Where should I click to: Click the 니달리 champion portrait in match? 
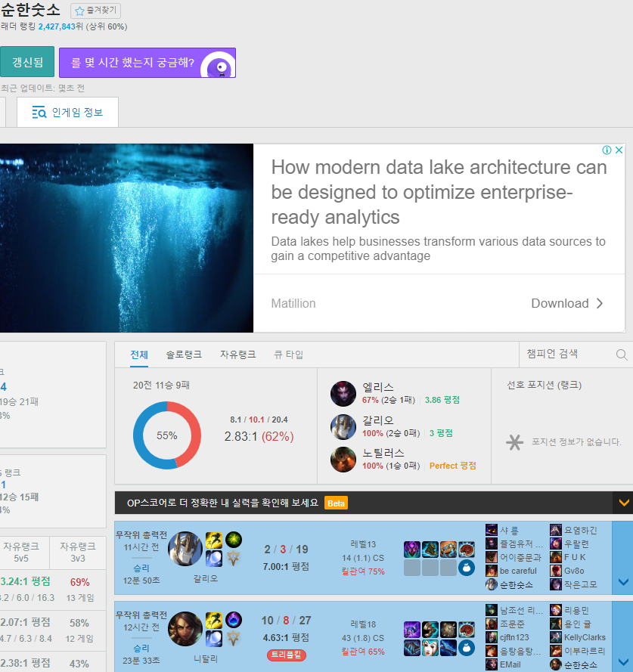click(x=185, y=629)
